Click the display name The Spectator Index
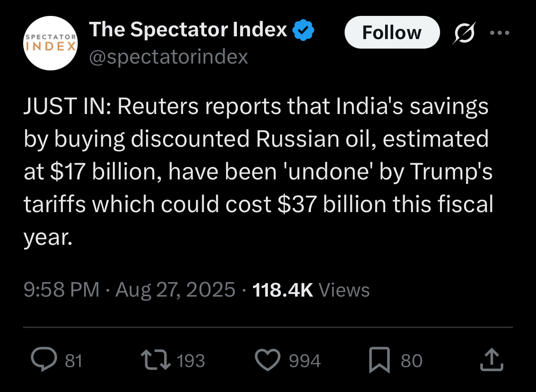Viewport: 536px width, 392px height. click(188, 30)
